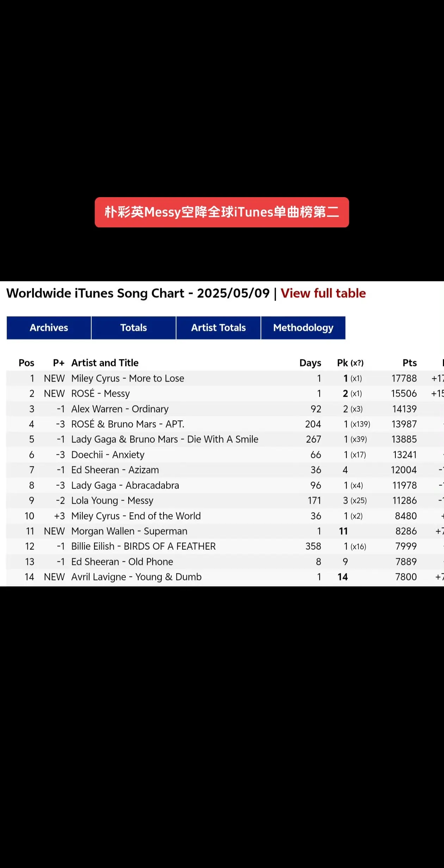Image resolution: width=444 pixels, height=868 pixels.
Task: Select the Methodology tab
Action: pyautogui.click(x=303, y=328)
